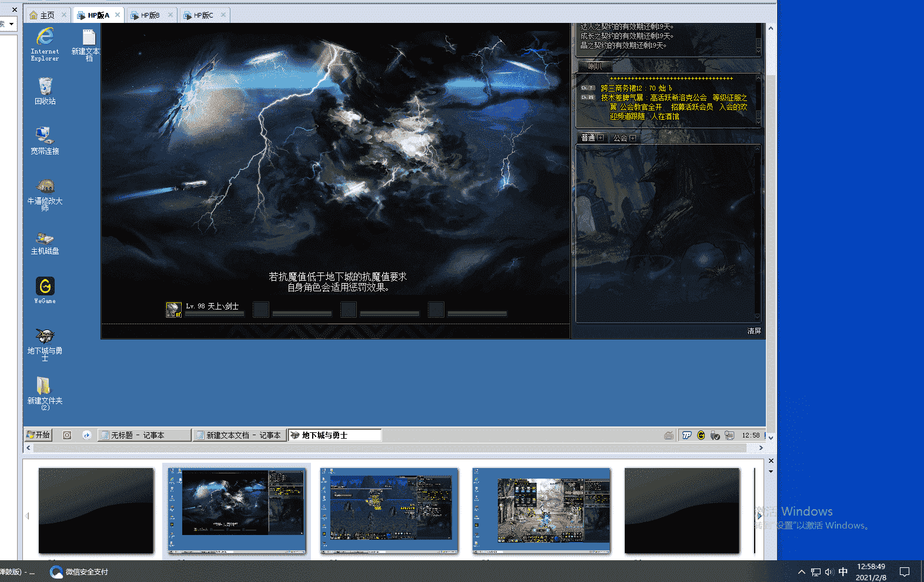Click the WeGame tray icon in VM taskbar
Viewport: 924px width, 582px height.
[x=701, y=435]
